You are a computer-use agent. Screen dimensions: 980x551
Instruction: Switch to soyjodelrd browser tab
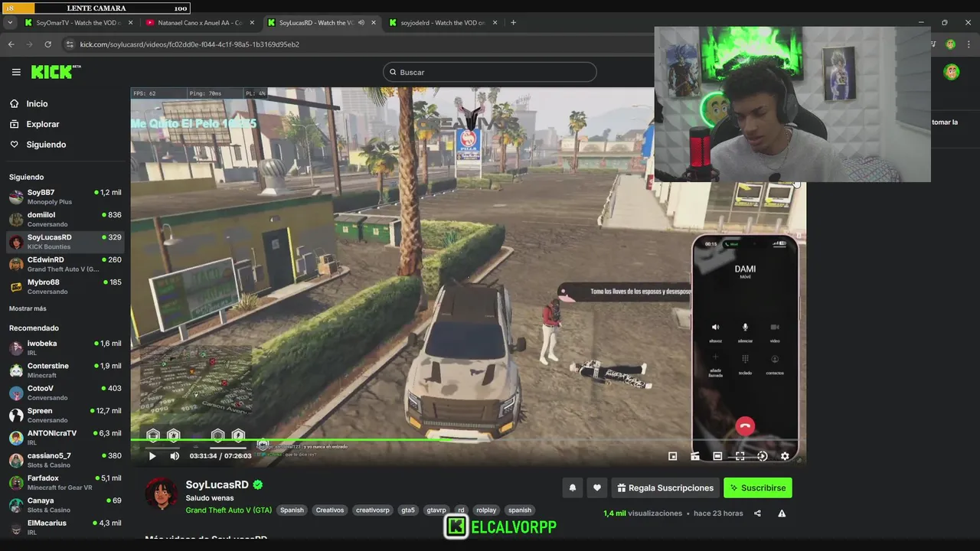pos(443,23)
